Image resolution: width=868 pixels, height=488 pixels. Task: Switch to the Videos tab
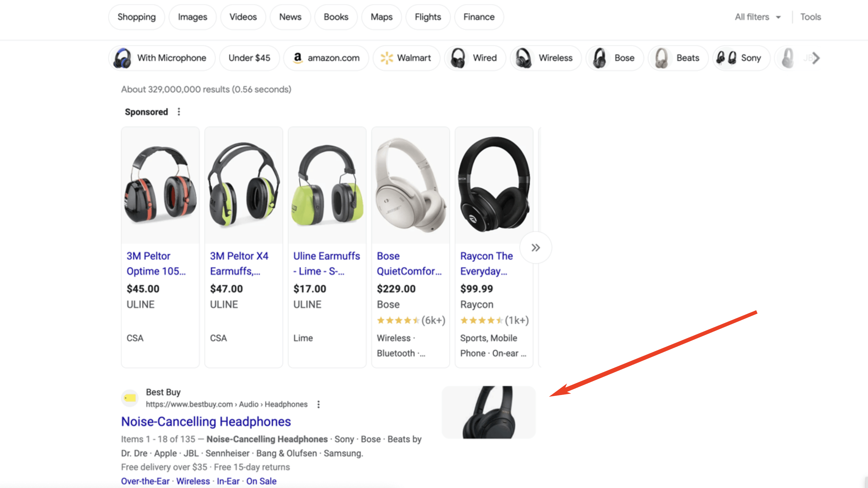click(x=243, y=17)
